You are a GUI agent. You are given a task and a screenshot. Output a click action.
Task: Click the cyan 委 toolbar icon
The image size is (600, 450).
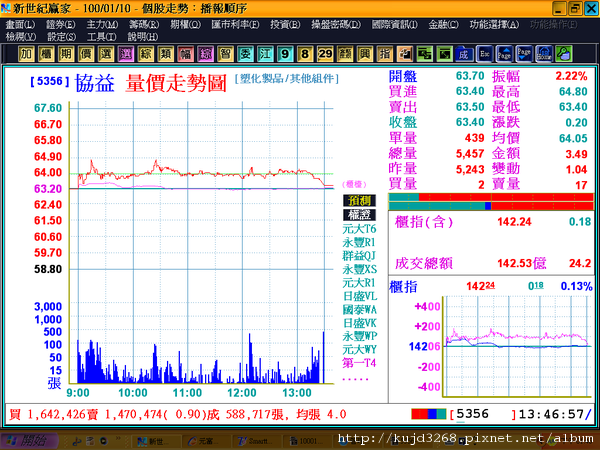tap(245, 54)
